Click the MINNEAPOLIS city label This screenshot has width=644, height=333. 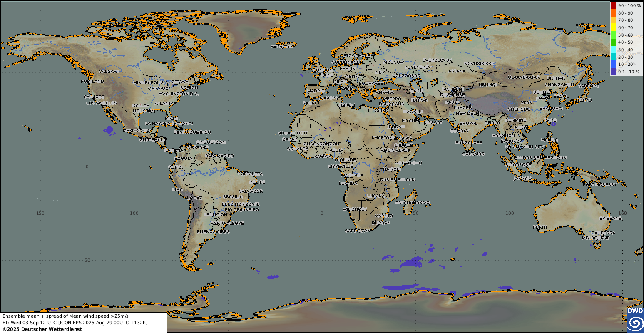click(x=148, y=83)
